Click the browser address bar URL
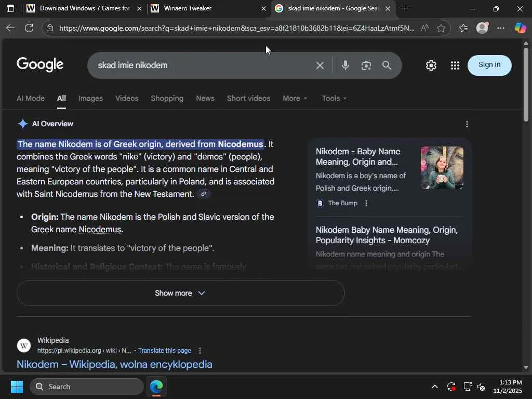532x399 pixels. [x=236, y=28]
